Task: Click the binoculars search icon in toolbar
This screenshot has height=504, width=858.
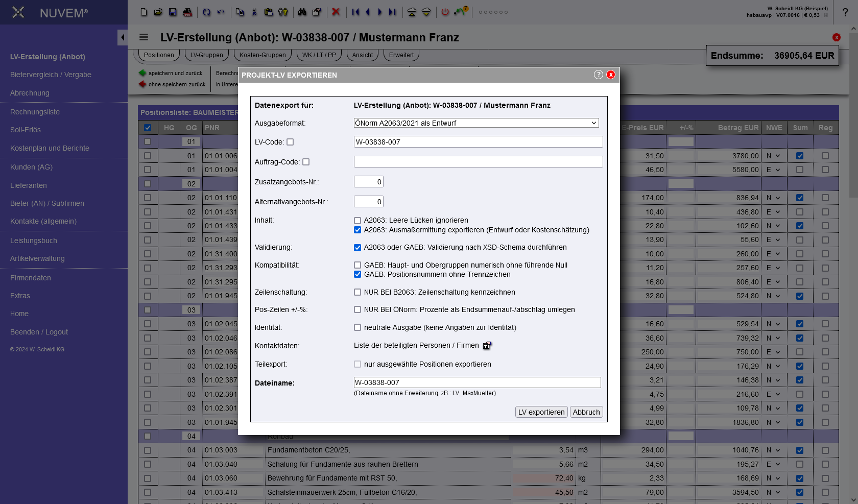Action: point(302,12)
